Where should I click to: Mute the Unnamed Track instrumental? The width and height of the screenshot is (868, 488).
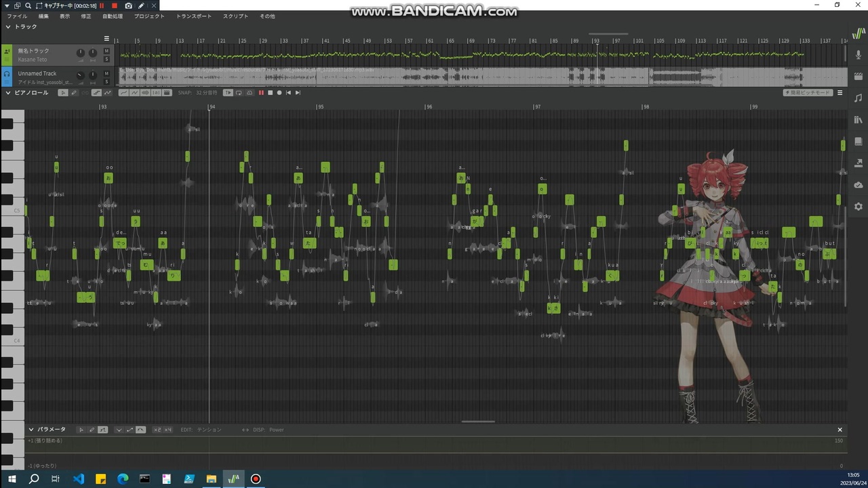click(106, 73)
